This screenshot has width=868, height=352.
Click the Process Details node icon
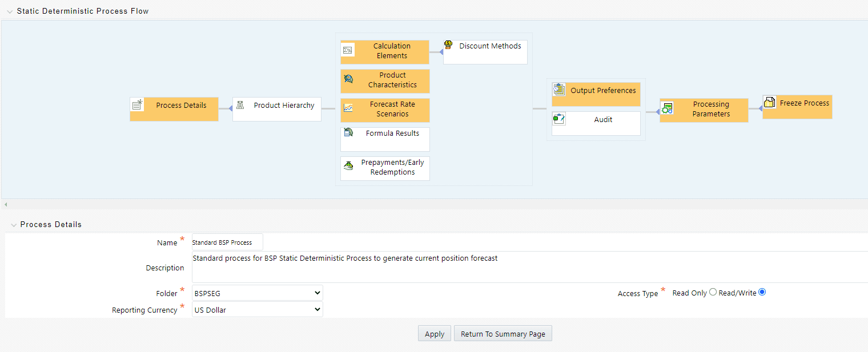point(137,104)
